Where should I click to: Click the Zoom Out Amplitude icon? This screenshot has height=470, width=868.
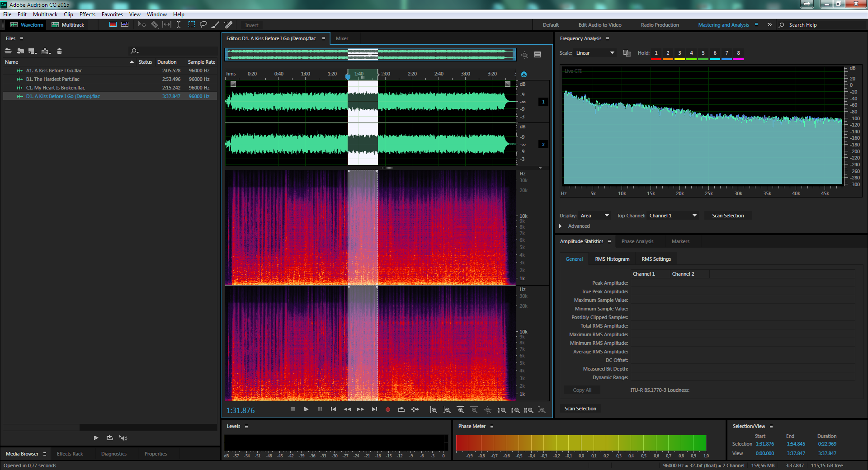[x=447, y=410]
